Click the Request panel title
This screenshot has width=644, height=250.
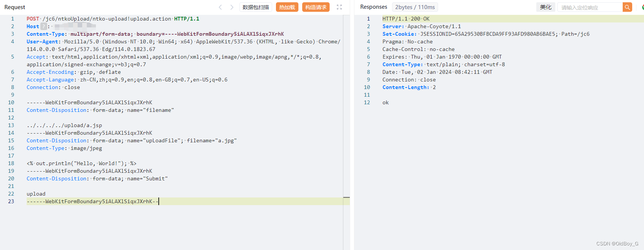15,7
